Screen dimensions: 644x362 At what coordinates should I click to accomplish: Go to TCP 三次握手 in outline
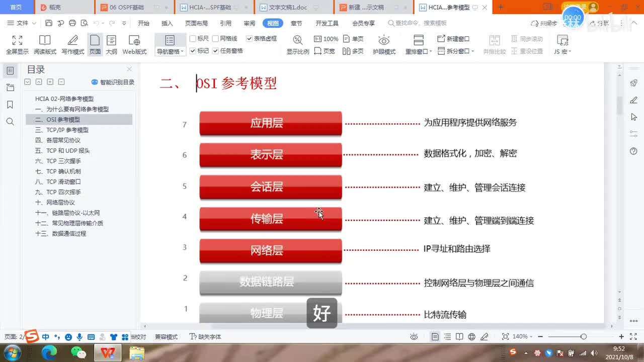pos(58,161)
